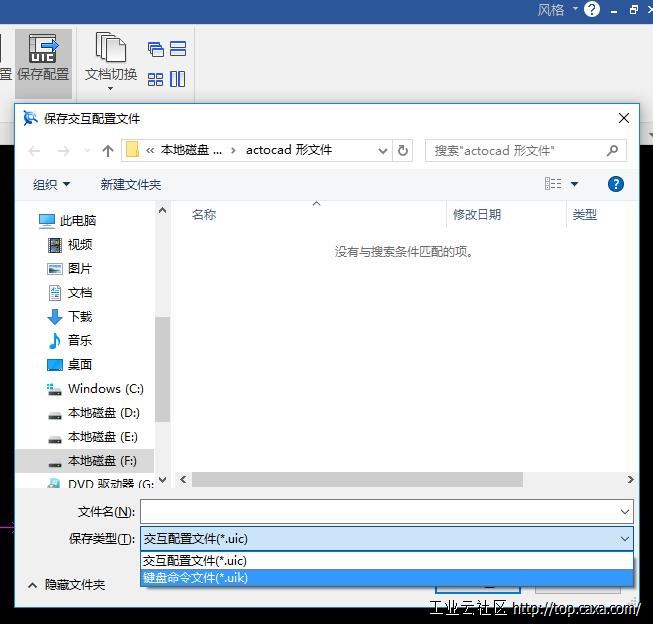
Task: Click the 保存配置 toolbar icon
Action: (x=43, y=57)
